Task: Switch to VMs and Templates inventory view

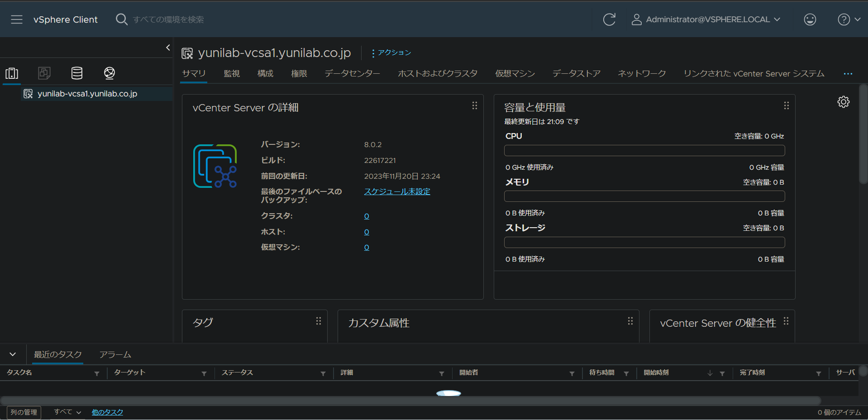Action: (x=44, y=73)
